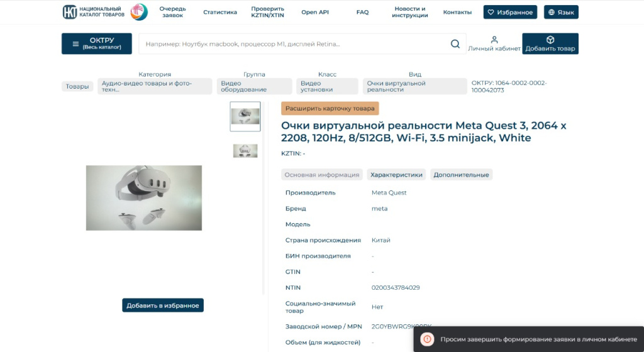Click the globe icon in Язык
Image resolution: width=644 pixels, height=352 pixels.
point(552,13)
